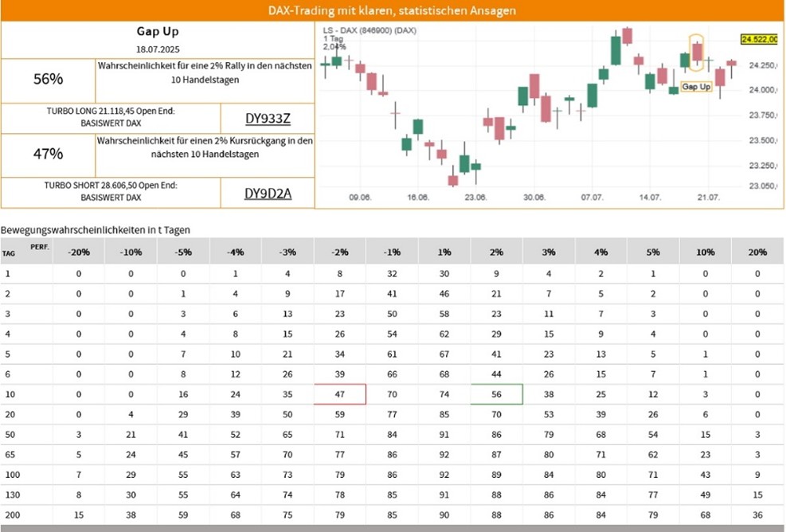Image resolution: width=786 pixels, height=532 pixels.
Task: Select the red-bordered 47 cell in row 10
Action: [x=340, y=394]
